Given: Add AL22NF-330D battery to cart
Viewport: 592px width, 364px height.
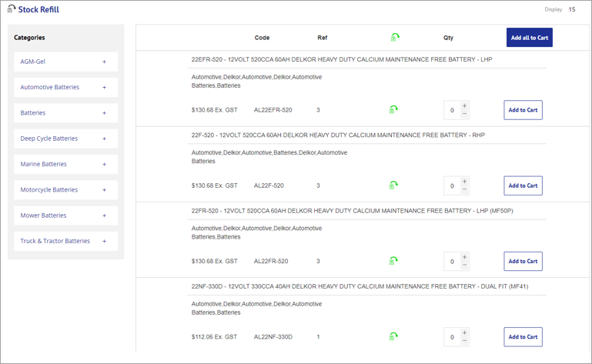Looking at the screenshot, I should [x=523, y=336].
